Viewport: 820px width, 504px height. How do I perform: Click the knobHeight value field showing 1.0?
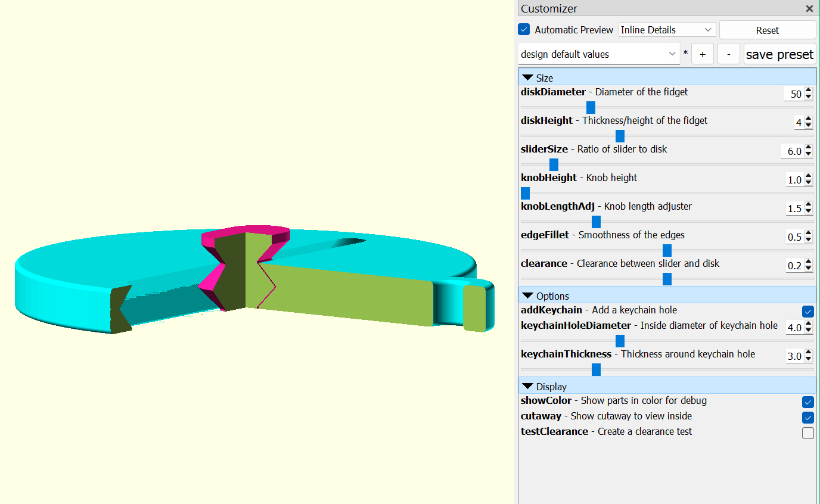(x=794, y=180)
